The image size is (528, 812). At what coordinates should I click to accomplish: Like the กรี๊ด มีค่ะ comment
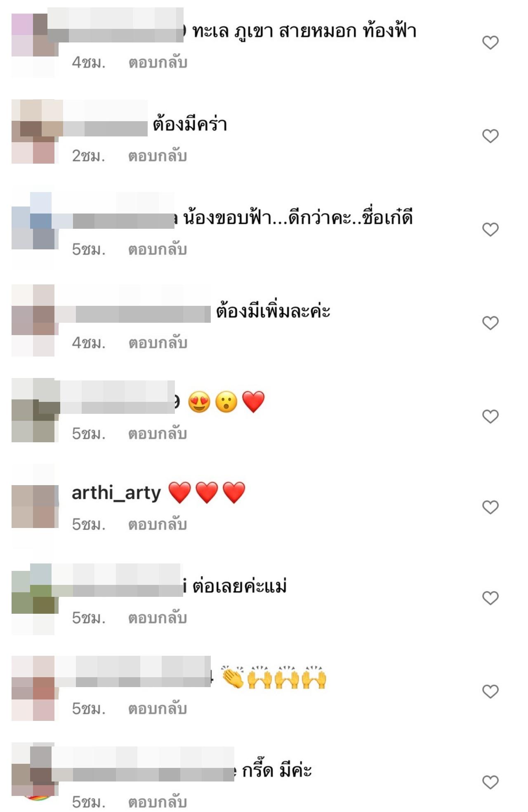point(490,782)
